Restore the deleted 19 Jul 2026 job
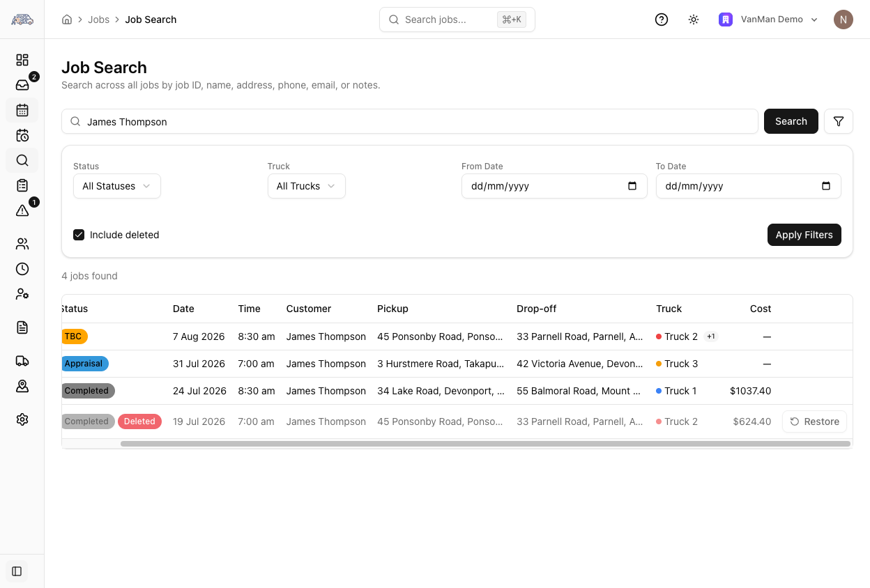Image resolution: width=870 pixels, height=588 pixels. click(x=814, y=421)
